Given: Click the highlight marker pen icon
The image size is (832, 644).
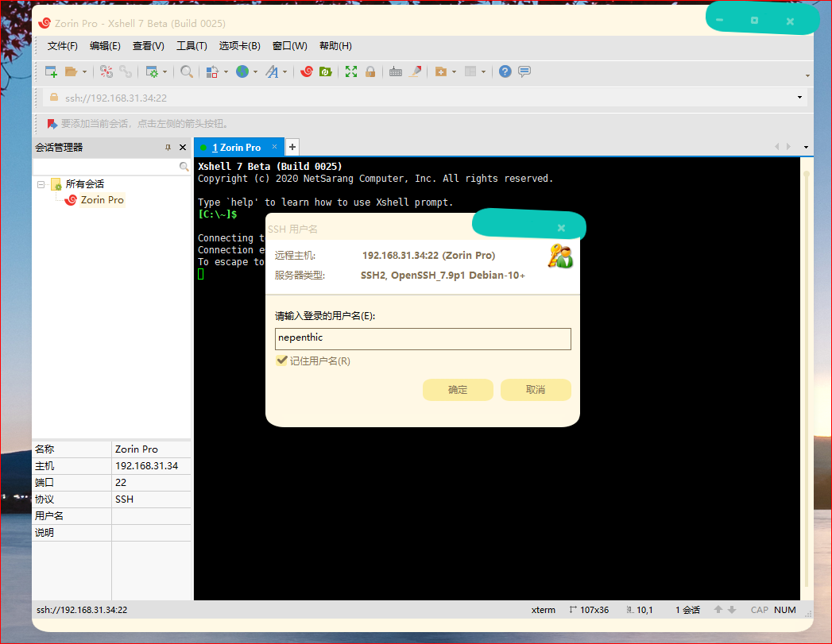Looking at the screenshot, I should tap(416, 71).
